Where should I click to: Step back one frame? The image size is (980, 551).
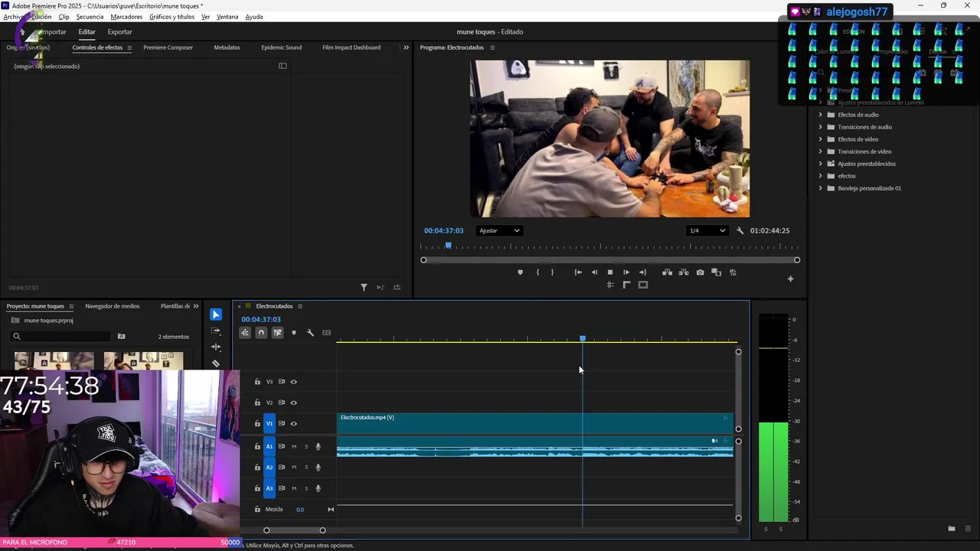[x=594, y=272]
